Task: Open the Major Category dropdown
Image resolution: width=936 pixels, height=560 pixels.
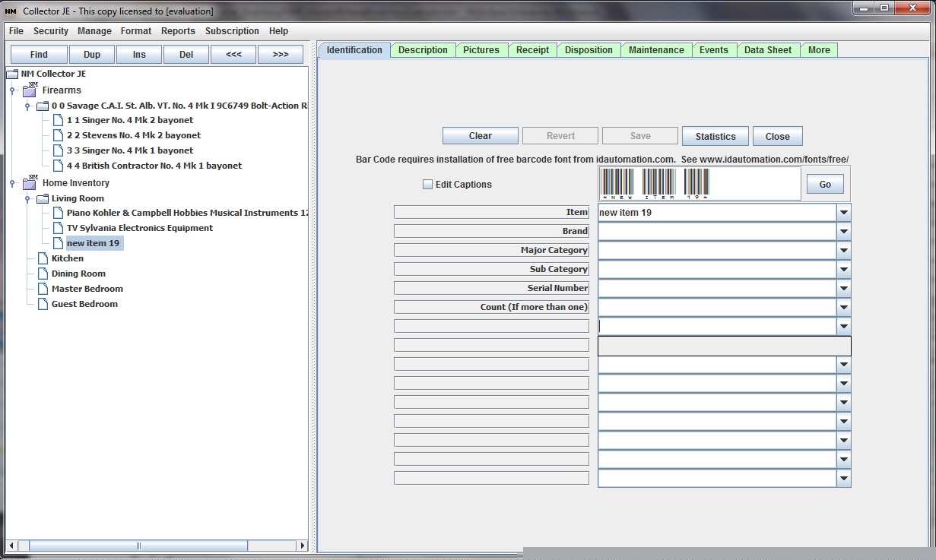Action: 843,251
